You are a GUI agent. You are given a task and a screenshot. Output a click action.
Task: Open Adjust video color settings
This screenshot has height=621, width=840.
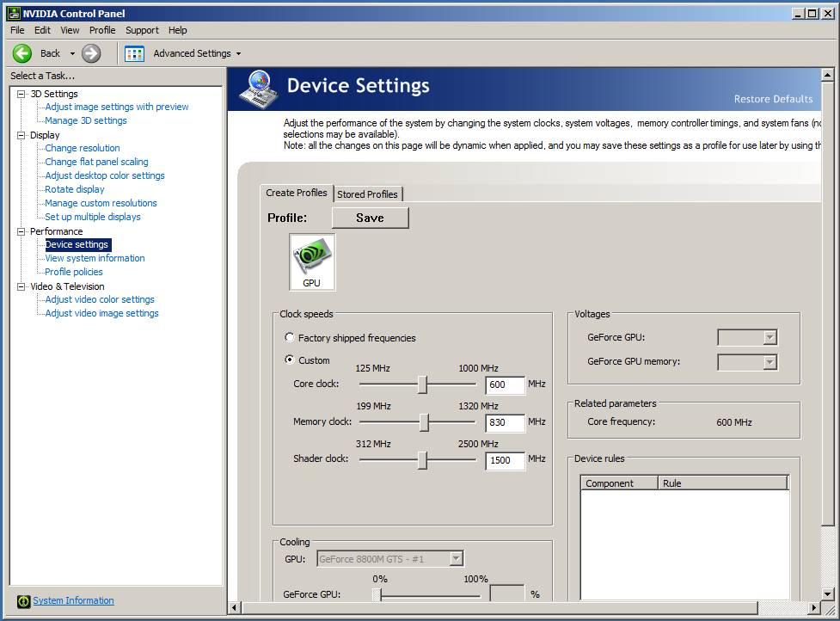[x=100, y=299]
